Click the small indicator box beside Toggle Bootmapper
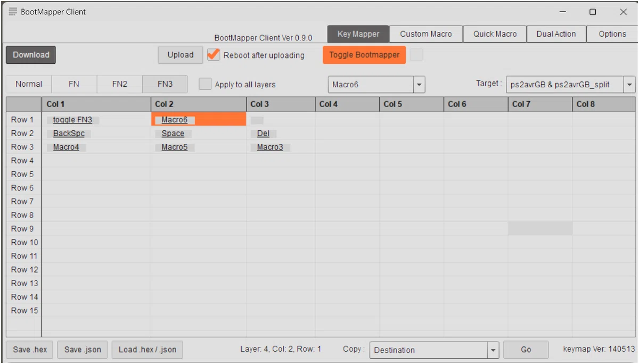This screenshot has height=364, width=639. click(416, 55)
